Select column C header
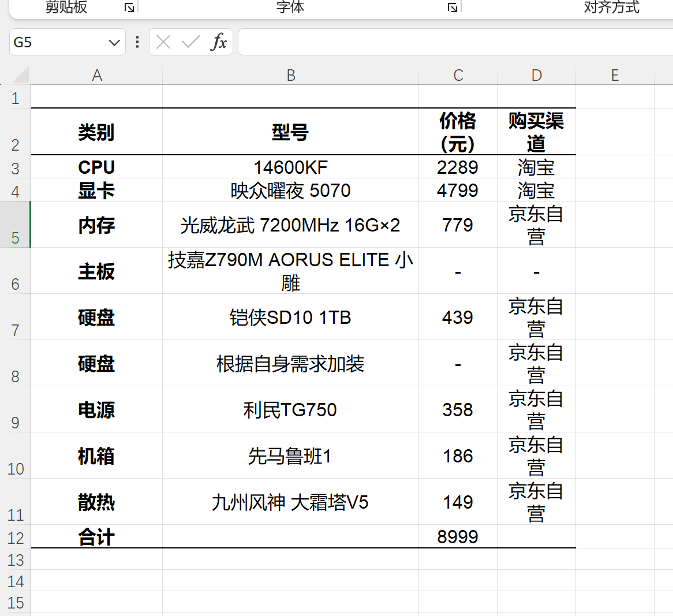Viewport: 673px width, 616px height. coord(458,75)
